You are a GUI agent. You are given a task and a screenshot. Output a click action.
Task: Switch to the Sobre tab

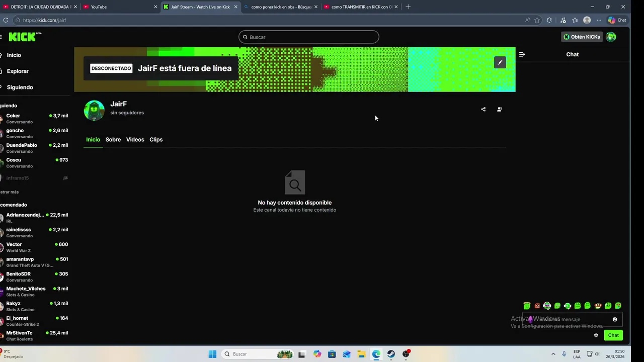click(x=113, y=140)
